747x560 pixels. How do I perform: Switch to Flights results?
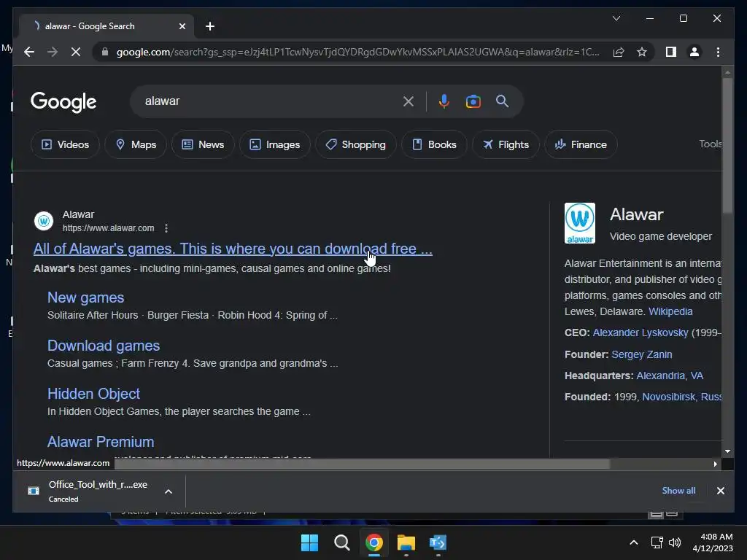tap(506, 144)
